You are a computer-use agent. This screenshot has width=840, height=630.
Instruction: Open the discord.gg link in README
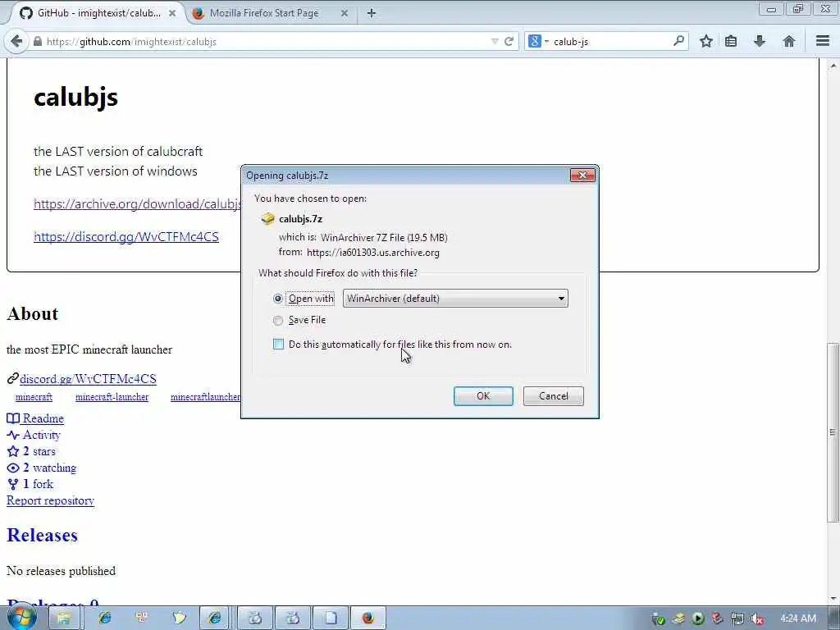[126, 237]
